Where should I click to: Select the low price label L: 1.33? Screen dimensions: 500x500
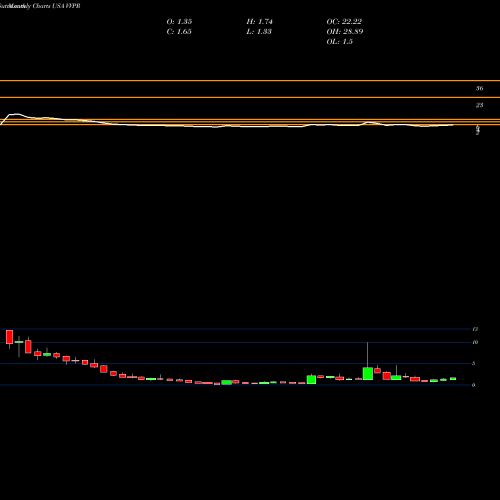pos(259,32)
